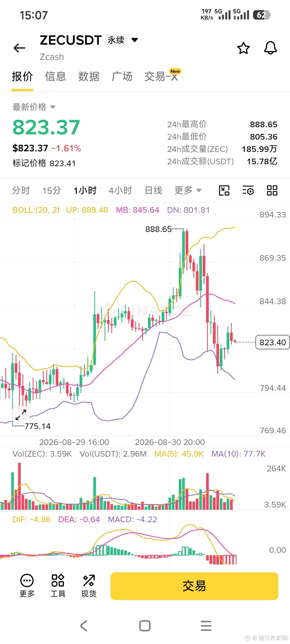Expand the ZECUSDT 永续 pair dropdown arrow
Viewport: 290px width, 644px height.
135,40
